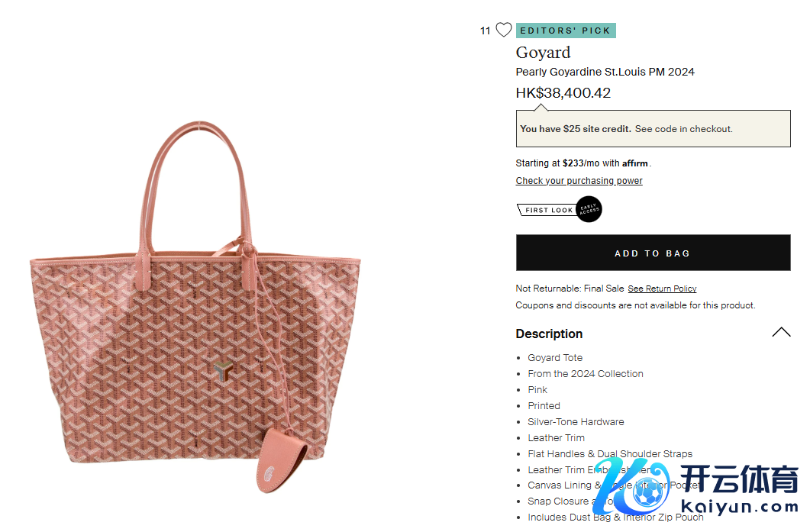Click the affirm logo text
This screenshot has height=532, width=810.
[x=635, y=163]
